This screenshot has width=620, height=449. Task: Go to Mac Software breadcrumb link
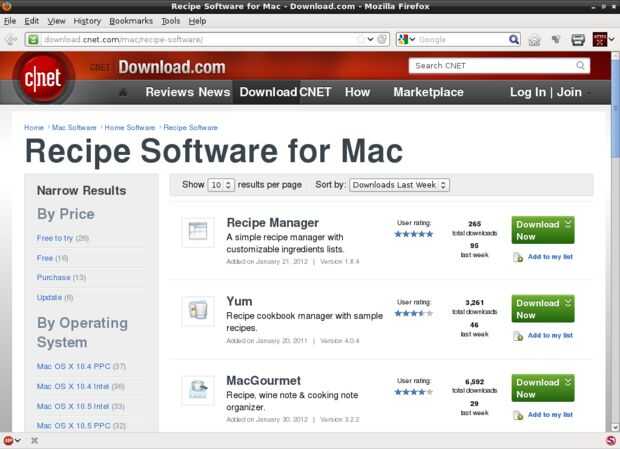pyautogui.click(x=74, y=128)
